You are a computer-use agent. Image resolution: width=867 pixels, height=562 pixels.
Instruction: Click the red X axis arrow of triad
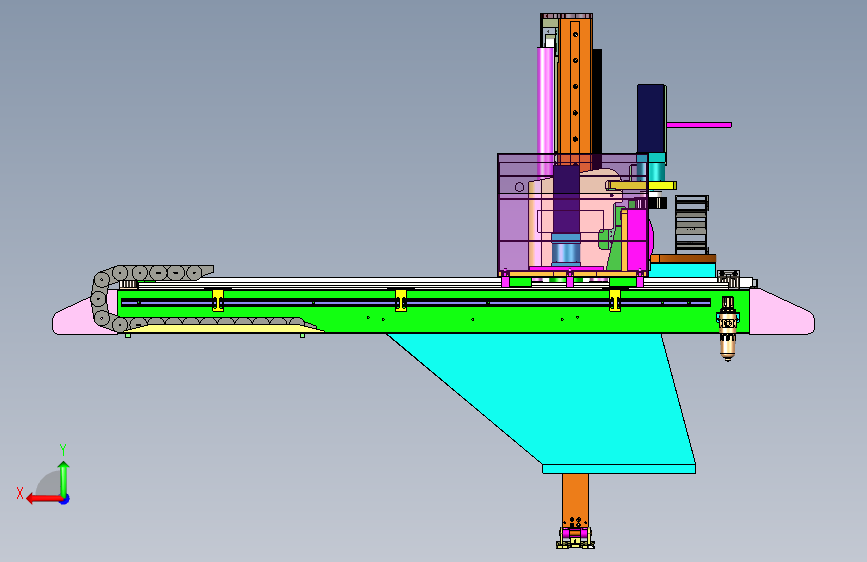pos(44,499)
